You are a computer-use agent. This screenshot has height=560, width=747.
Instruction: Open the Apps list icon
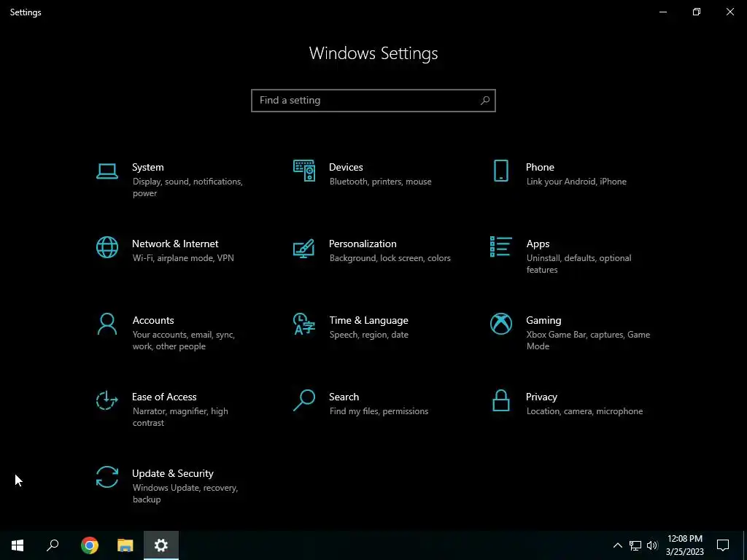point(500,246)
